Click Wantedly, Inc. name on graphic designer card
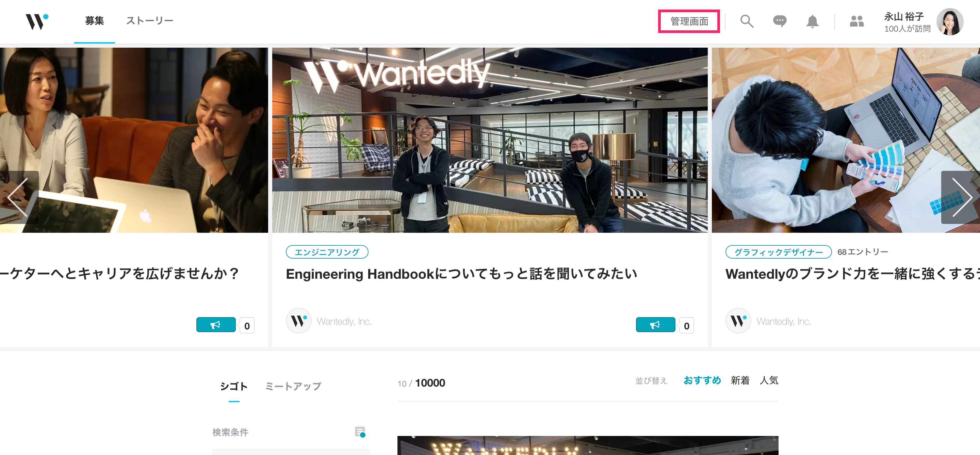The width and height of the screenshot is (980, 455). (784, 322)
